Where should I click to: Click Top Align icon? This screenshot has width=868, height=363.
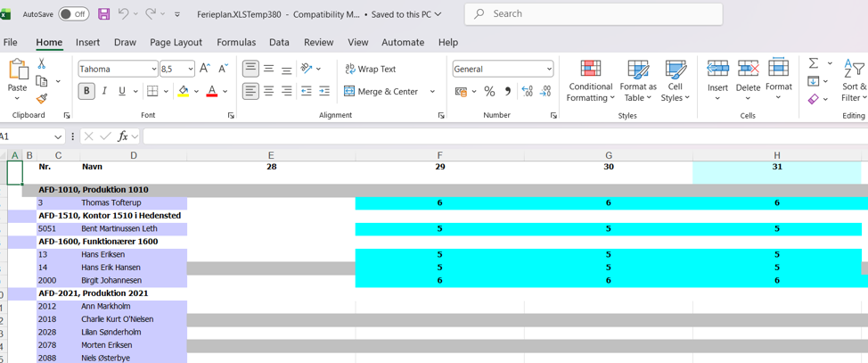[x=250, y=69]
